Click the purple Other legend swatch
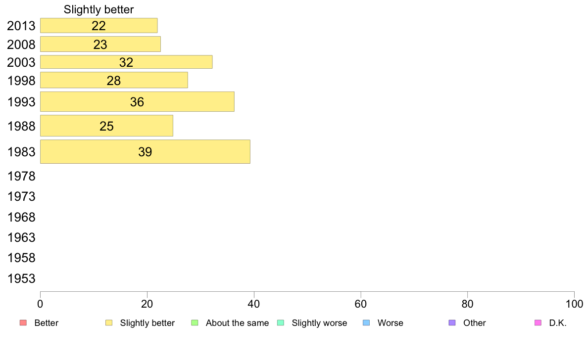This screenshot has width=588, height=364. (x=452, y=323)
